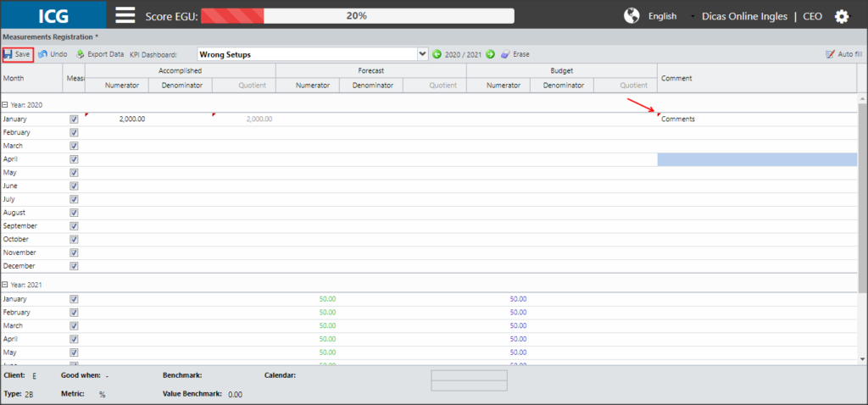Click the Measurements Registration title
The image size is (868, 405).
tap(50, 37)
